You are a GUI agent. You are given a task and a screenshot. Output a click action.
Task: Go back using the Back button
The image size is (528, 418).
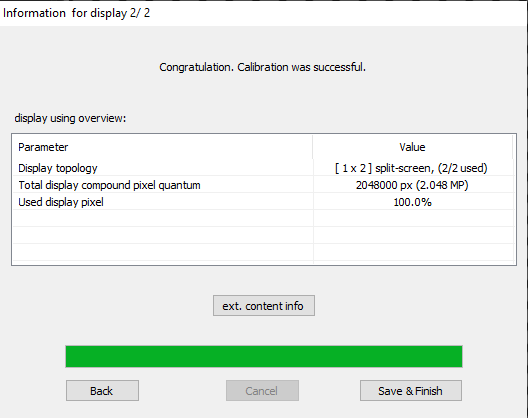click(x=102, y=391)
